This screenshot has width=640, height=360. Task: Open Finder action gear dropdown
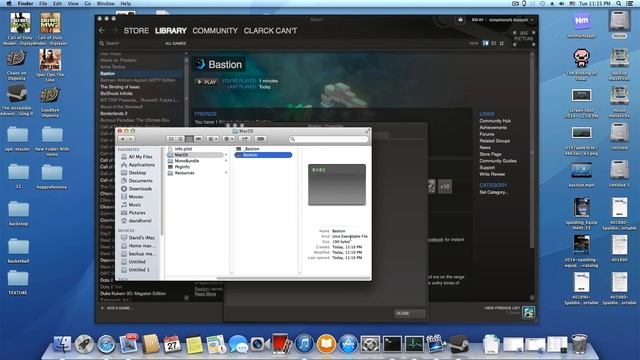coord(229,139)
